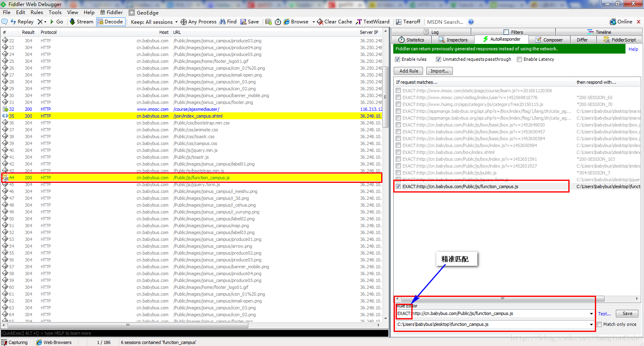The width and height of the screenshot is (644, 346).
Task: Select session 44 function_campus.js row
Action: click(192, 178)
